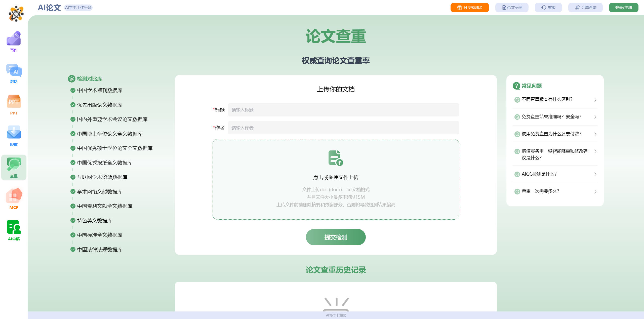Open the 写作 writing tool in sidebar
Viewport: 644px width, 319px height.
point(14,42)
